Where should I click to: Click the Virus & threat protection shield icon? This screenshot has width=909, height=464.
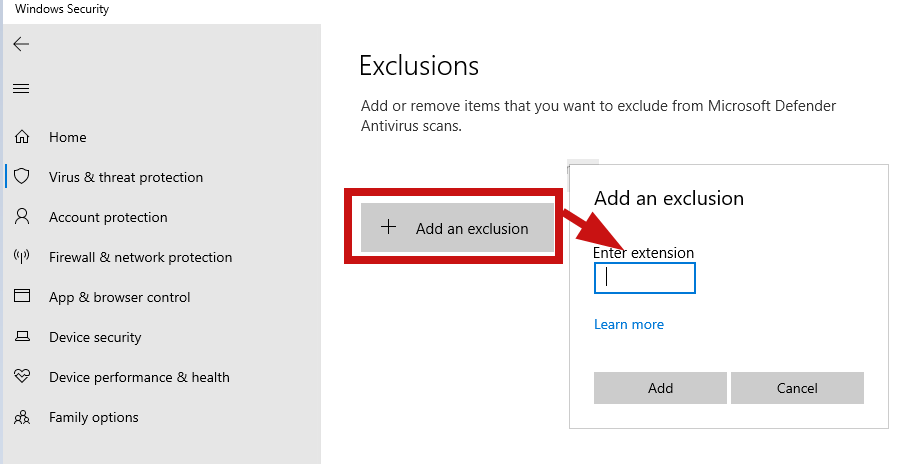pos(21,177)
